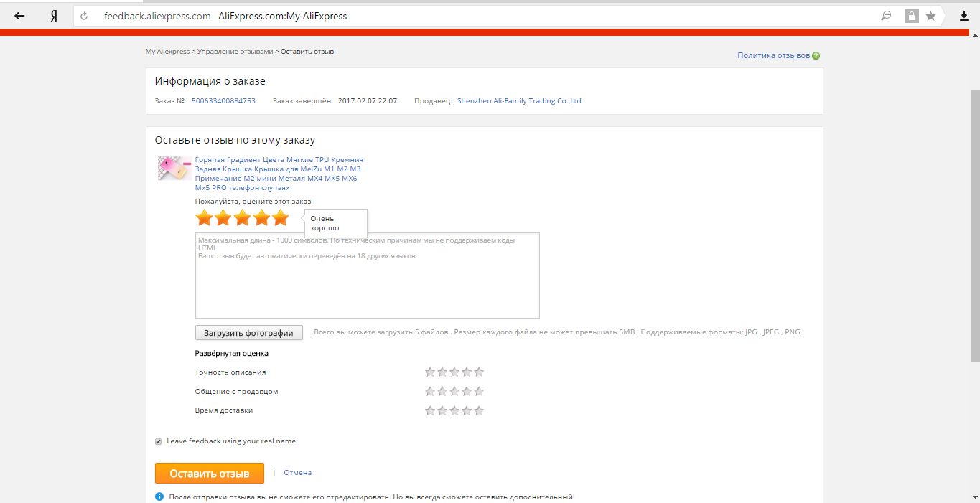
Task: Open browser downloads arrow icon
Action: 964,16
